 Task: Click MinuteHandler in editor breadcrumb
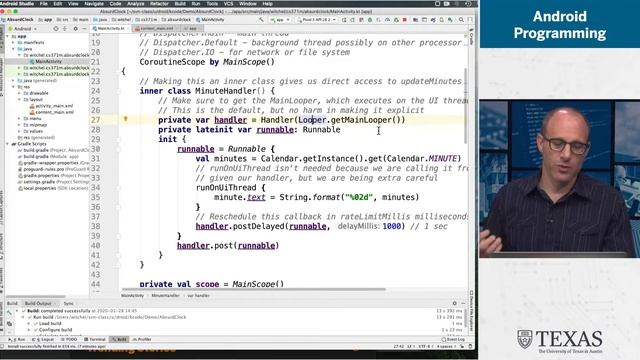coord(165,296)
